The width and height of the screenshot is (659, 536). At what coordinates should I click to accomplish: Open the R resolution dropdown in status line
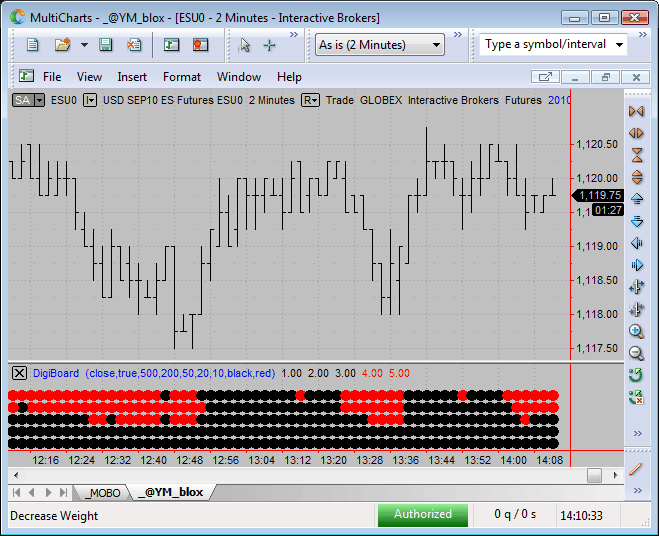coord(310,100)
